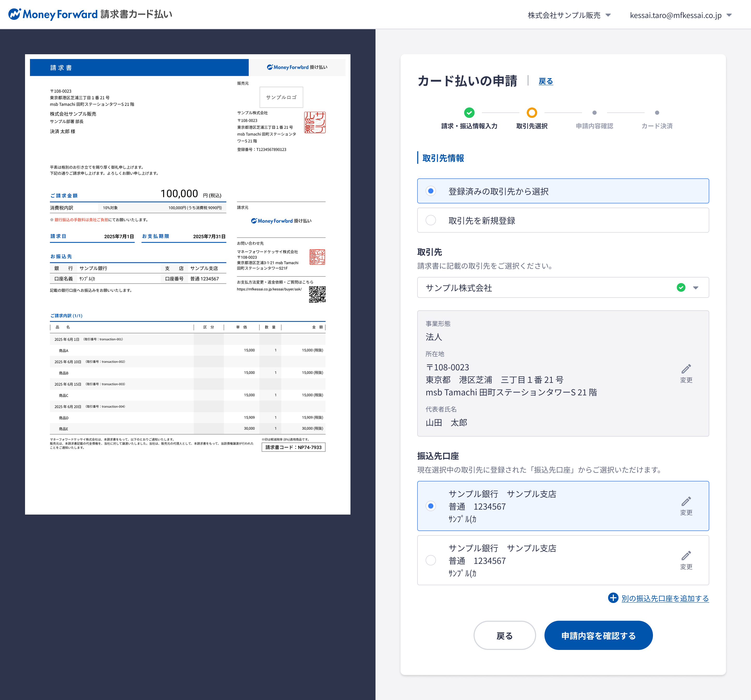Image resolution: width=751 pixels, height=700 pixels.
Task: Click payment due date 2025年7月31日
Action: pos(209,237)
